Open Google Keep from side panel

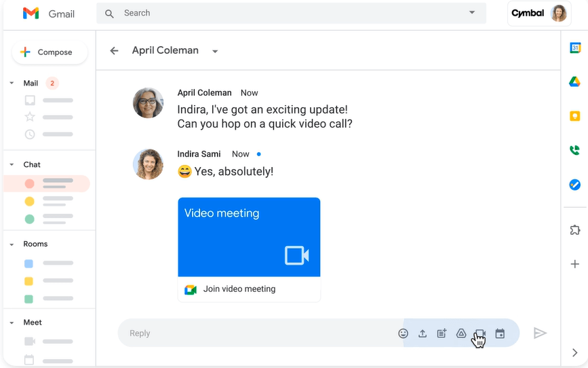click(x=575, y=116)
